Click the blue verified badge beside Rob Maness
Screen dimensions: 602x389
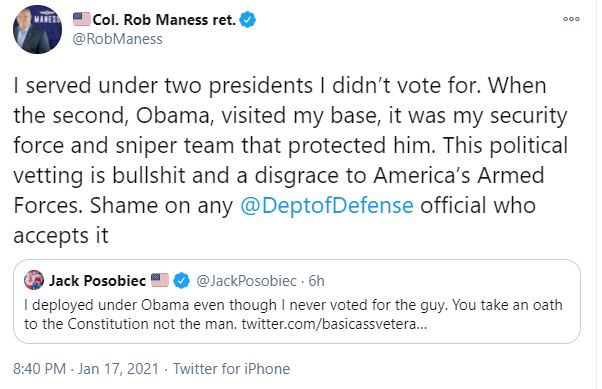point(248,20)
